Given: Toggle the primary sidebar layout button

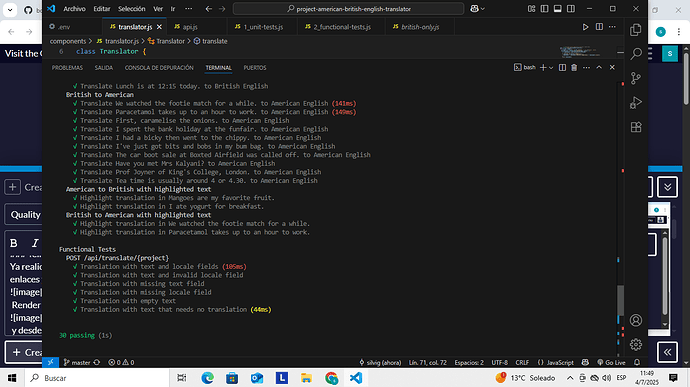Looking at the screenshot, I should click(544, 9).
